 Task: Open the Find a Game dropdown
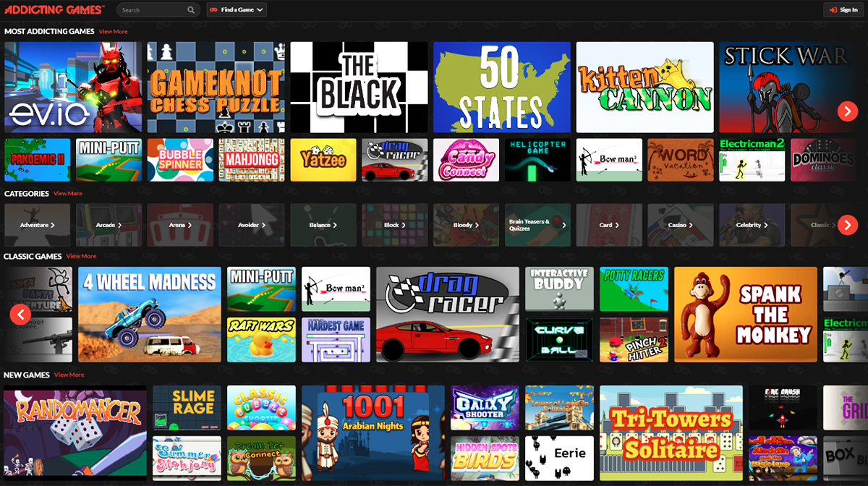237,9
